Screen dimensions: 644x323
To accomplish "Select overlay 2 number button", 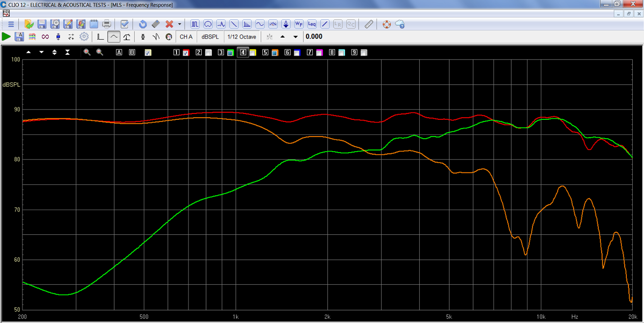I will tap(199, 52).
